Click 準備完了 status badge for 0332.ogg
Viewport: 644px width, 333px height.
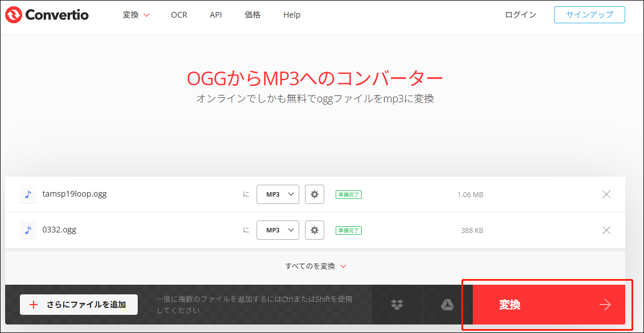(348, 231)
